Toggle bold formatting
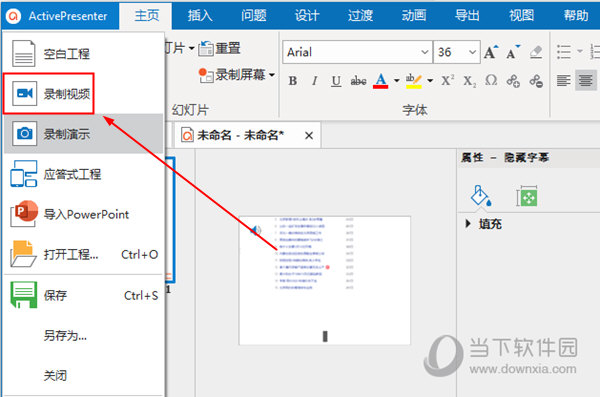600x397 pixels. coord(293,81)
